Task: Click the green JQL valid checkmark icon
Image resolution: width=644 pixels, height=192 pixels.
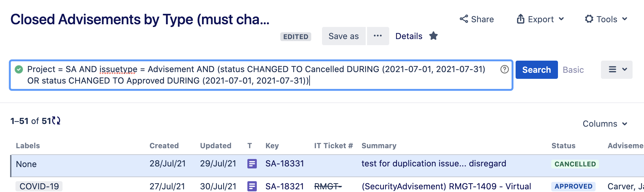Action: click(19, 69)
